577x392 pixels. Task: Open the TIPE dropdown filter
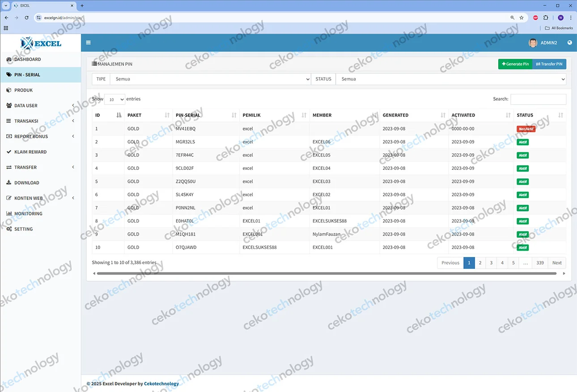coord(210,79)
